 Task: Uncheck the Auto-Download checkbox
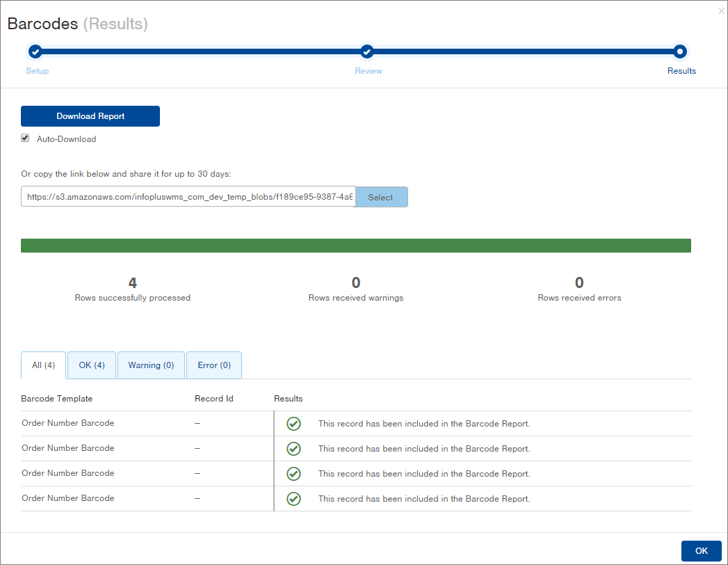coord(26,138)
